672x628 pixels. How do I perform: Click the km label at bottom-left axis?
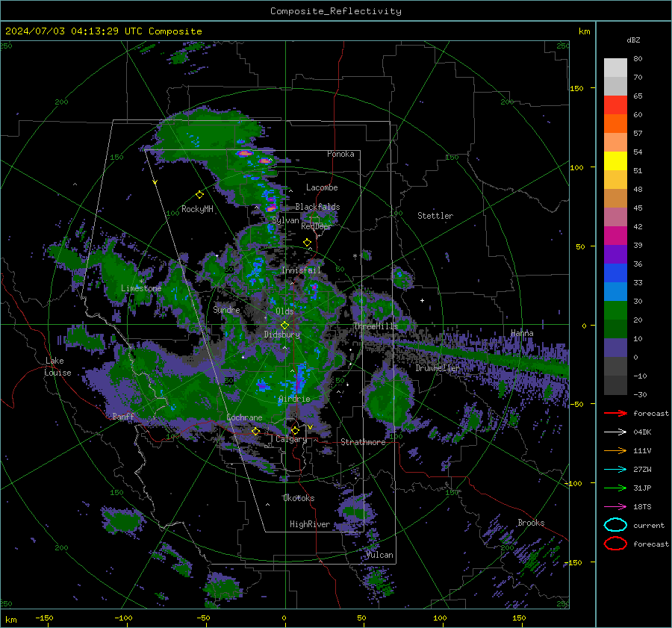11,620
